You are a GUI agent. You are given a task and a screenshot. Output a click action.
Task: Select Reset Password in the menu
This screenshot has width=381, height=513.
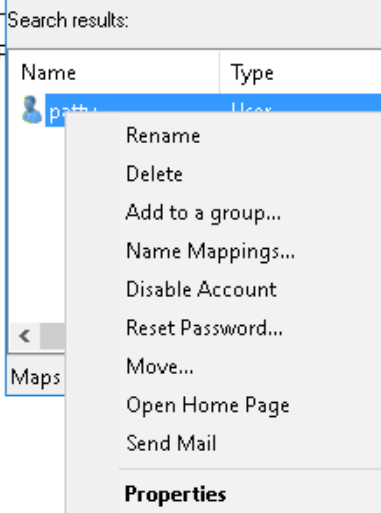pos(204,328)
